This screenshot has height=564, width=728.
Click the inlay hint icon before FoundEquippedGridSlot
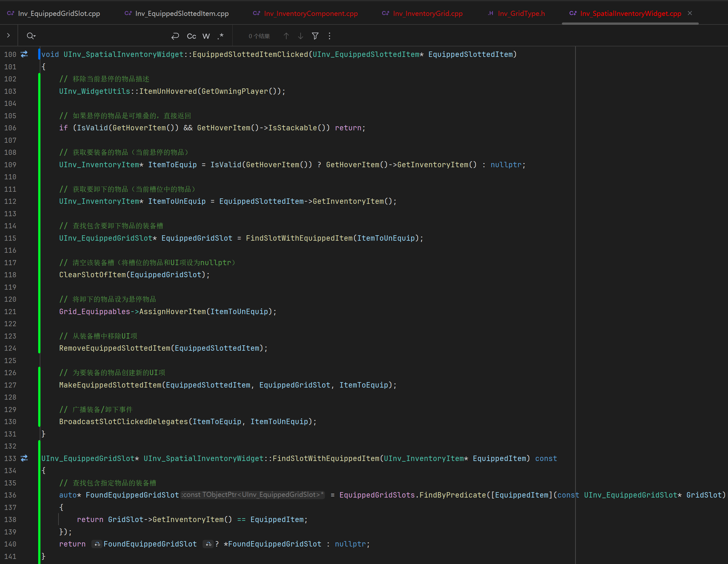click(97, 544)
